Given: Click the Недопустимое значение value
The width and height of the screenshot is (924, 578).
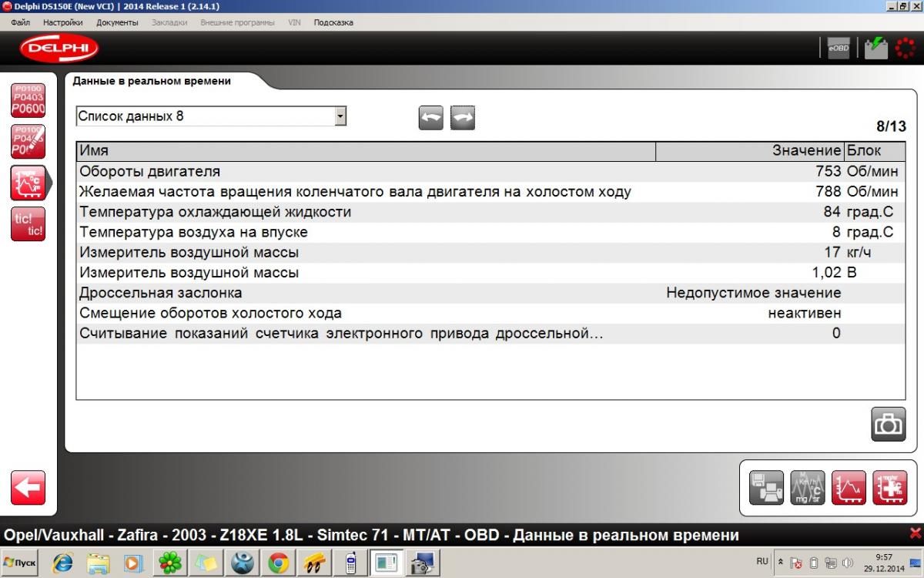Looking at the screenshot, I should click(x=754, y=293).
